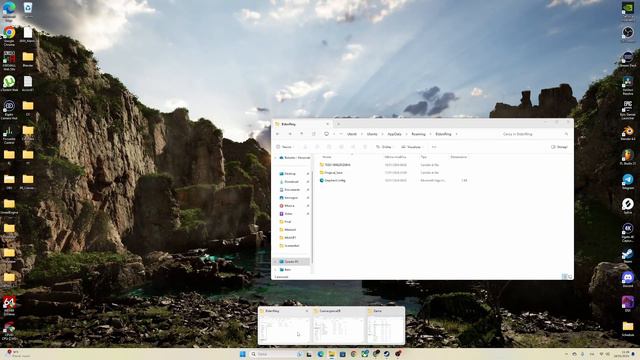This screenshot has height=360, width=640.
Task: Click the Share icon in Explorer toolbar
Action: pos(353,147)
